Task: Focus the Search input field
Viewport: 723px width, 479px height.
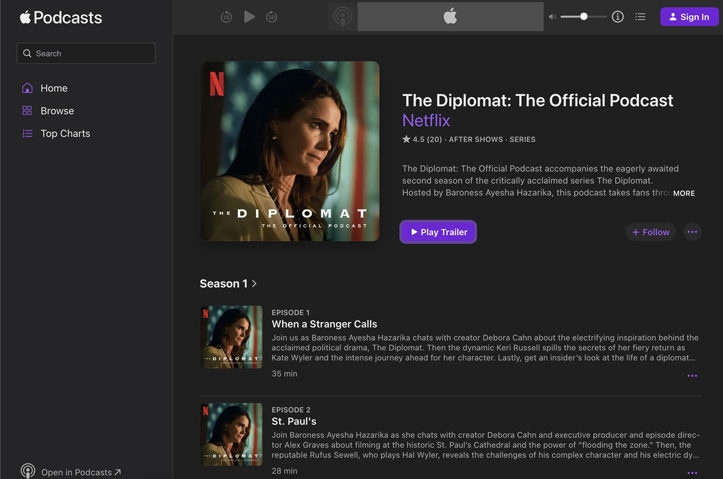Action: pos(86,53)
